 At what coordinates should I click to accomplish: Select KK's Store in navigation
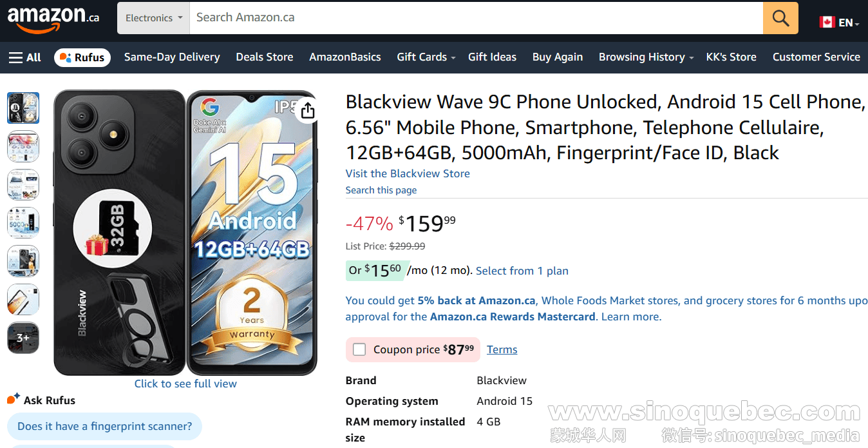(731, 57)
